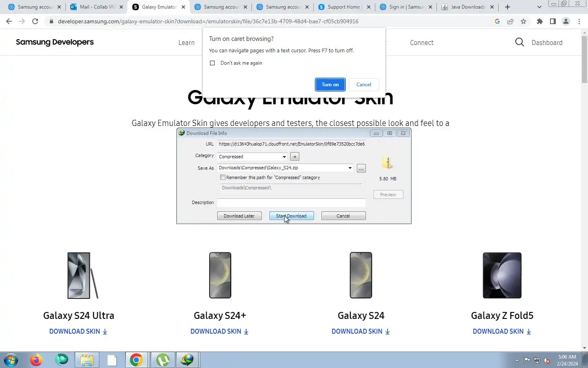Click the Preview button
The width and height of the screenshot is (588, 368).
click(388, 195)
